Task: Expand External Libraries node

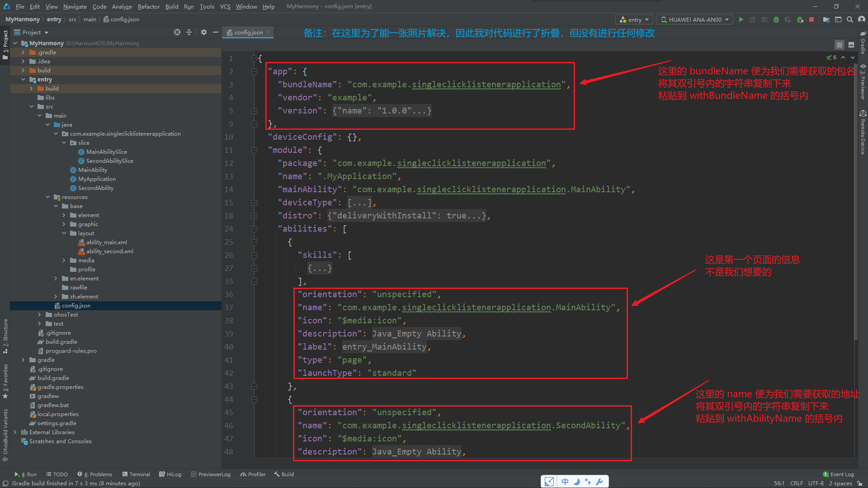Action: coord(15,432)
